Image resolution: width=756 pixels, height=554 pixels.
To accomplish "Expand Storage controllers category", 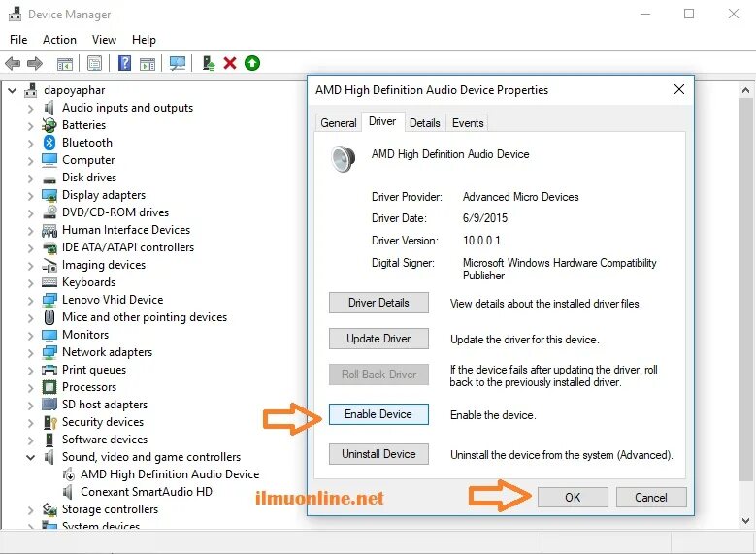I will 31,510.
